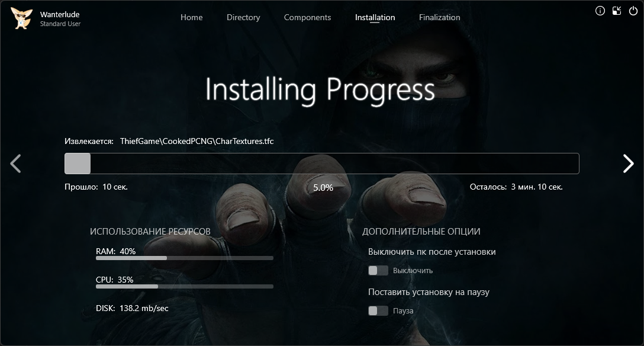
Task: Advance using the right chevron arrow
Action: point(628,164)
